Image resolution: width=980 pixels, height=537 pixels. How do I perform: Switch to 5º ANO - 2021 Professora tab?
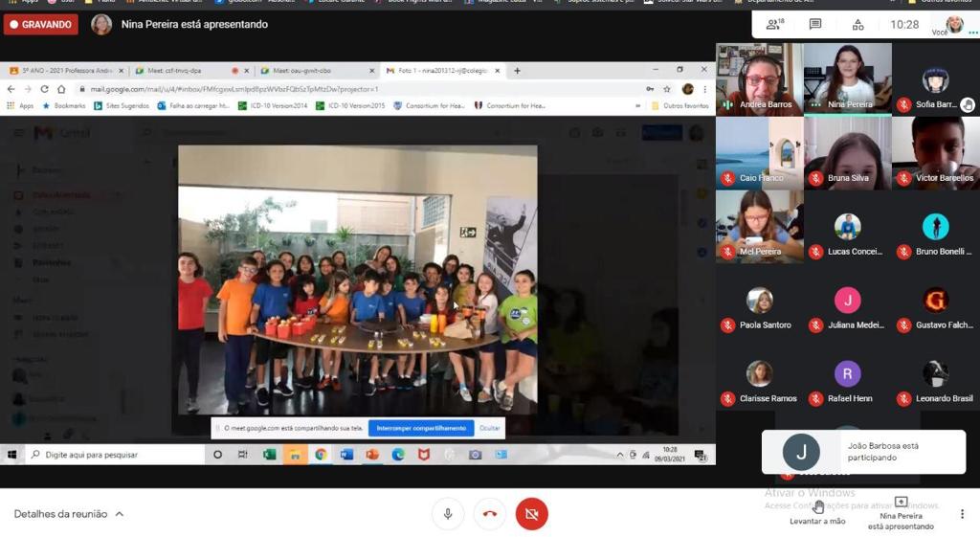(65, 71)
